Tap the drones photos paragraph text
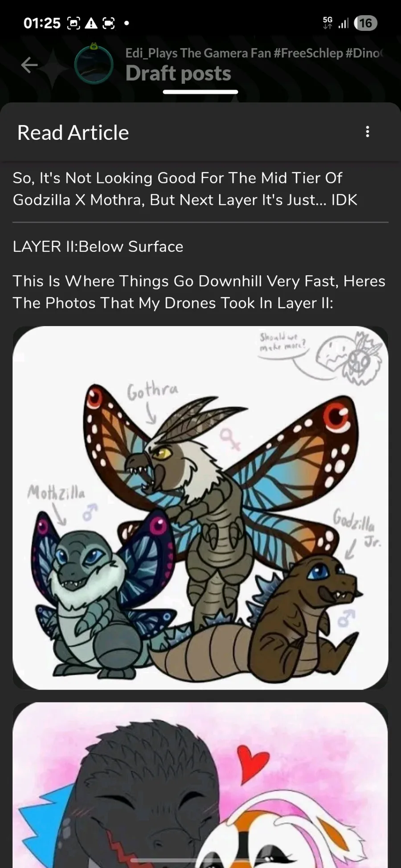401x868 pixels. 199,292
